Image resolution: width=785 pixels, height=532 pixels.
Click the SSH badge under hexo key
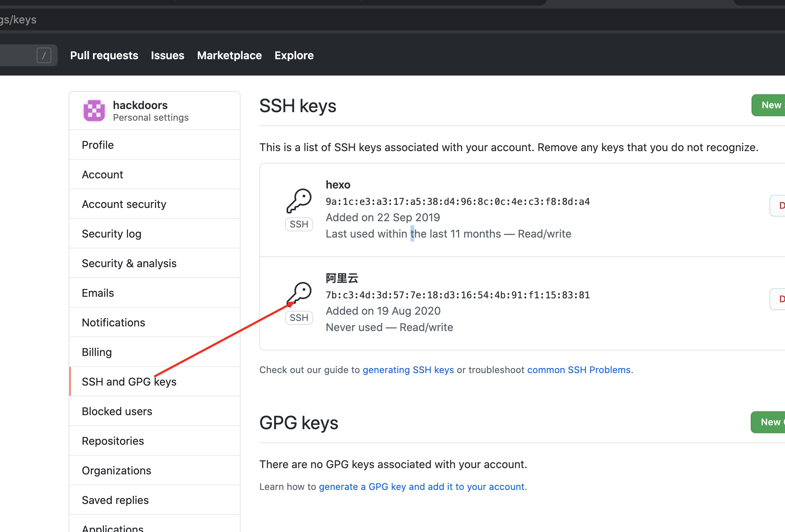point(299,224)
